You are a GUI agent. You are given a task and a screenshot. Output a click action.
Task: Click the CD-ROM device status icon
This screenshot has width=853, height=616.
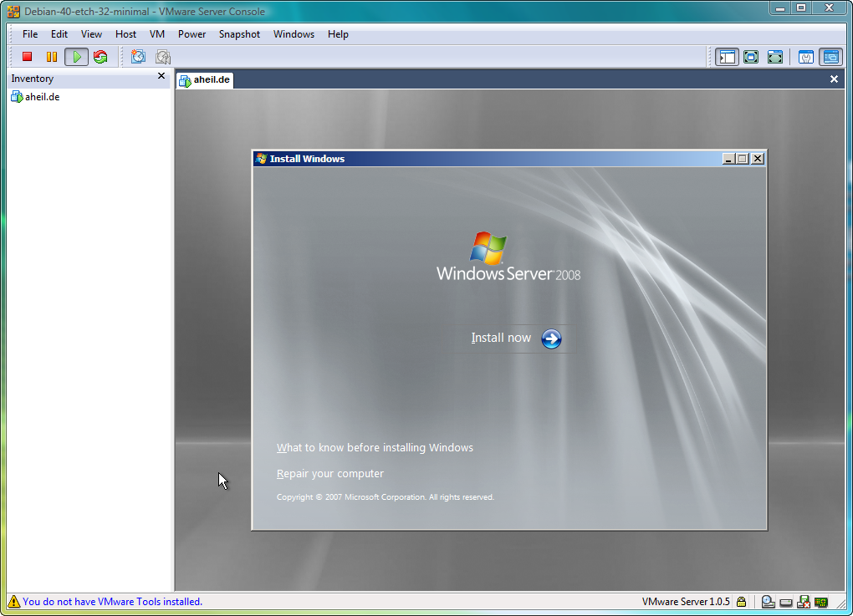click(768, 602)
